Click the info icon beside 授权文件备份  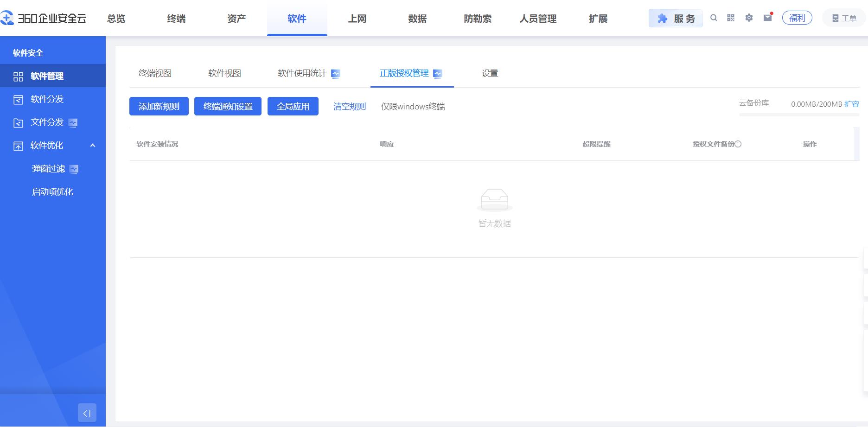[x=738, y=144]
